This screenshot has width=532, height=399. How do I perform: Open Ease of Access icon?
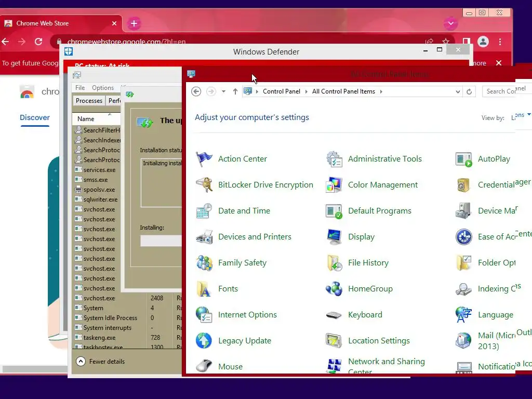pyautogui.click(x=464, y=237)
